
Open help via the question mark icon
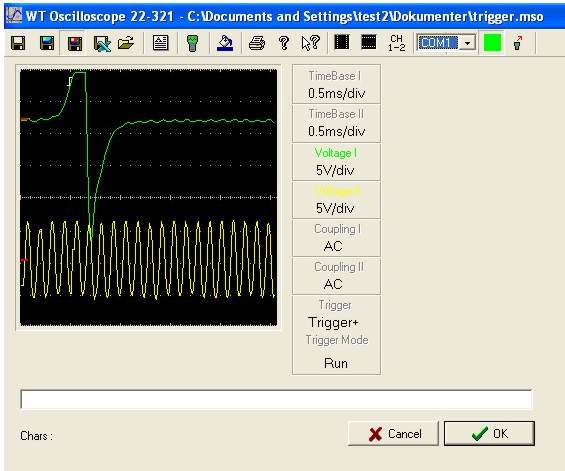[284, 43]
